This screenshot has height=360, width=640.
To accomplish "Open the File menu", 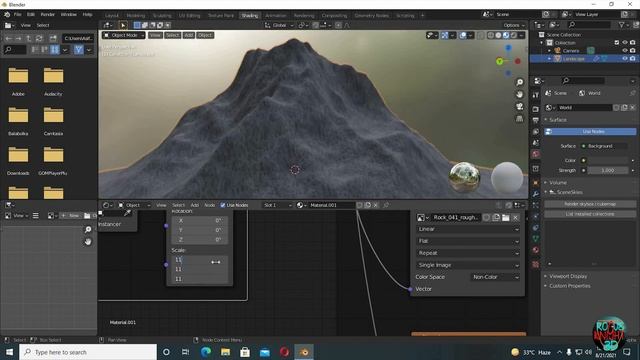I will click(x=18, y=14).
